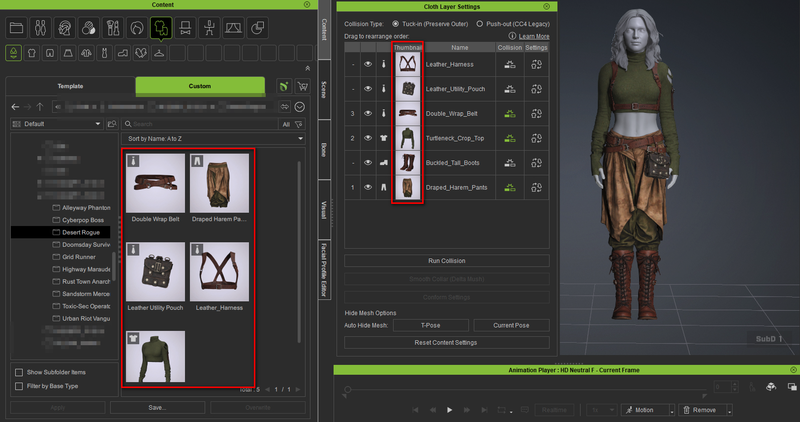Select the highlighted Cloth category icon

pos(161,28)
